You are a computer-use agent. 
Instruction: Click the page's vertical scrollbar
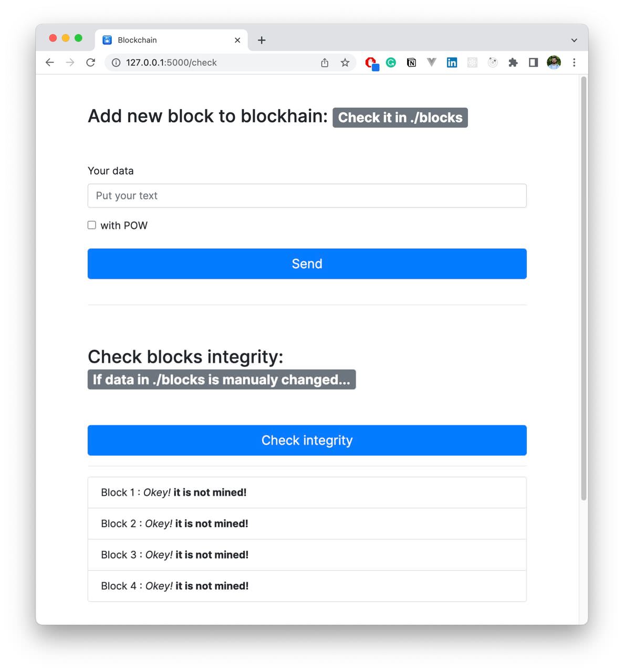pos(584,288)
